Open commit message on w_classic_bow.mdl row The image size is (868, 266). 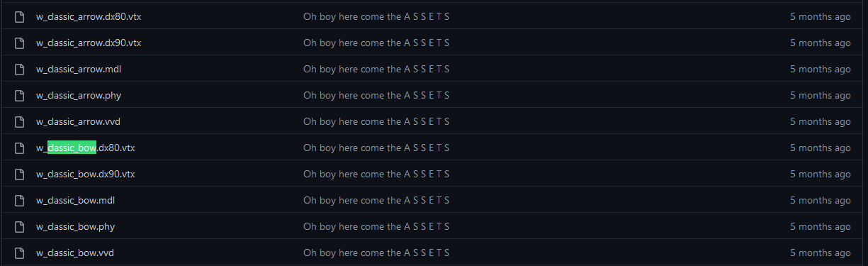(x=376, y=200)
